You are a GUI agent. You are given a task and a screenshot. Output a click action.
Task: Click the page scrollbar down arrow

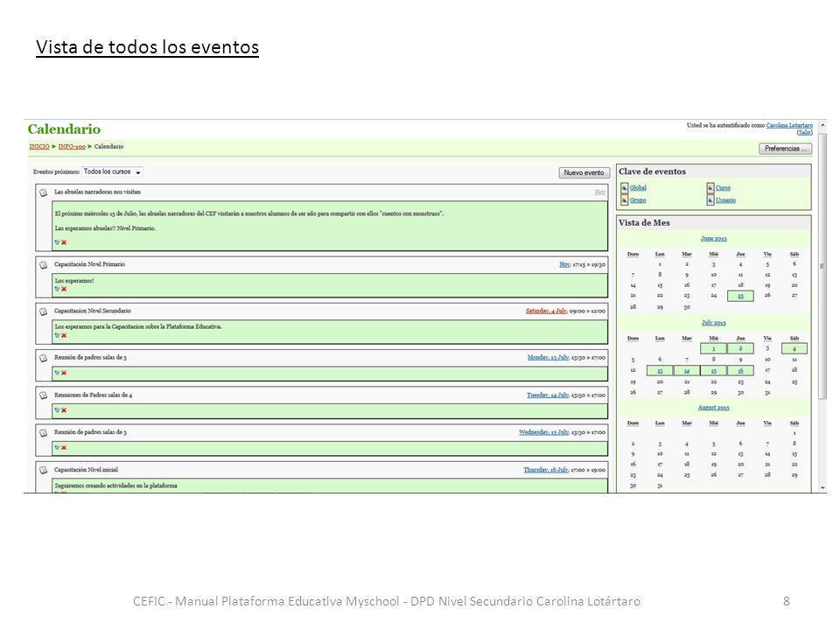point(822,488)
